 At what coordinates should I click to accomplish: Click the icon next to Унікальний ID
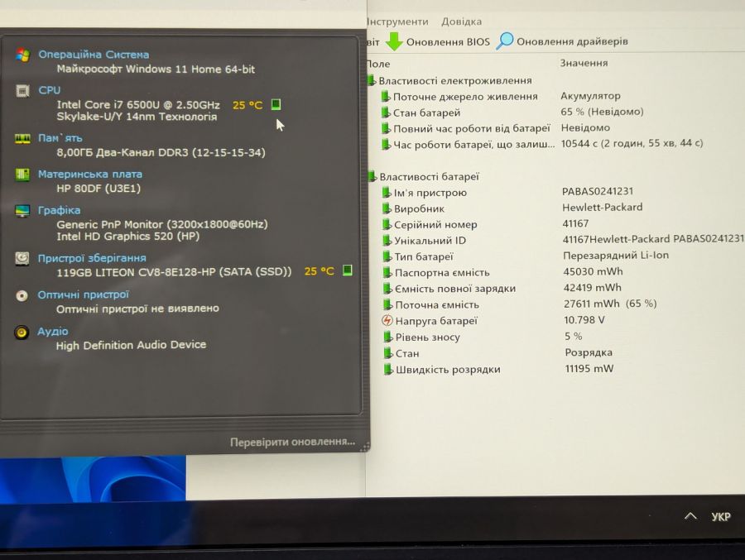point(387,241)
